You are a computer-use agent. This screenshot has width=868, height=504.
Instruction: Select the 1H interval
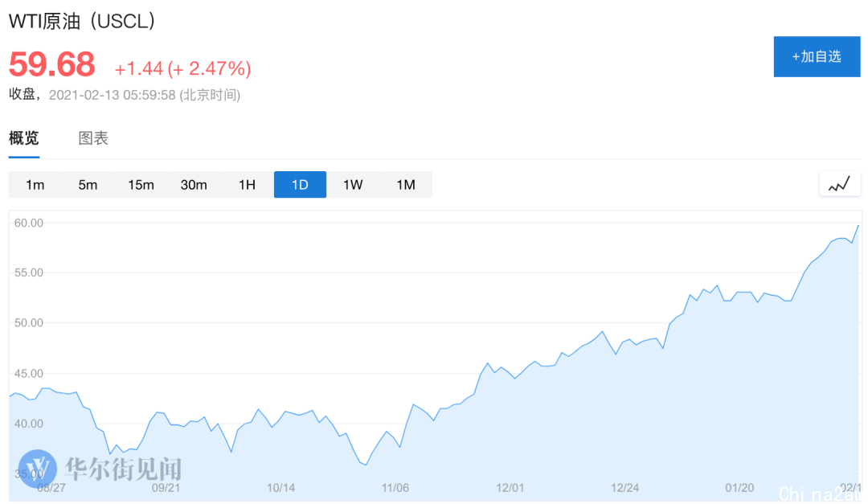pyautogui.click(x=247, y=185)
